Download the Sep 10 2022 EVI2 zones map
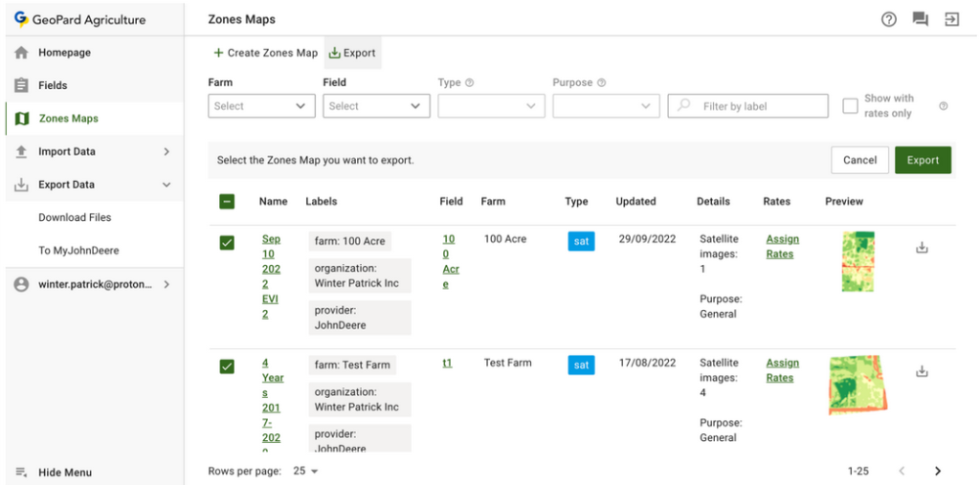Image resolution: width=980 pixels, height=485 pixels. 922,248
